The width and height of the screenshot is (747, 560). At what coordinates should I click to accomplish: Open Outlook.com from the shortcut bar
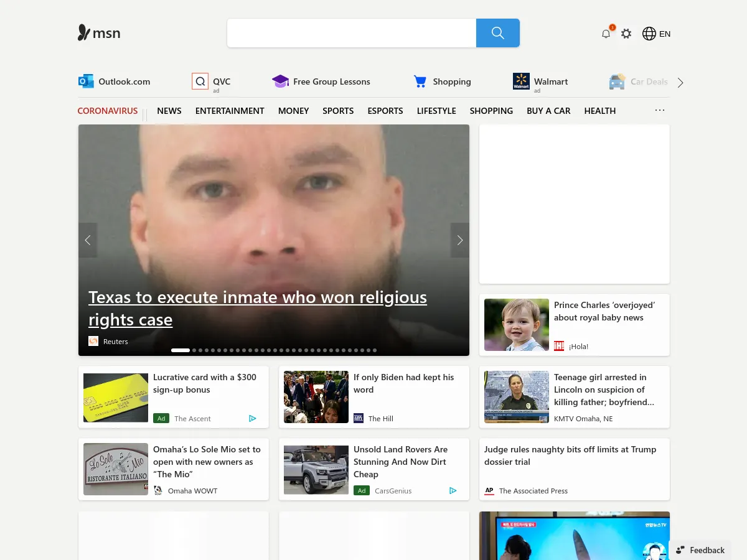coord(114,82)
